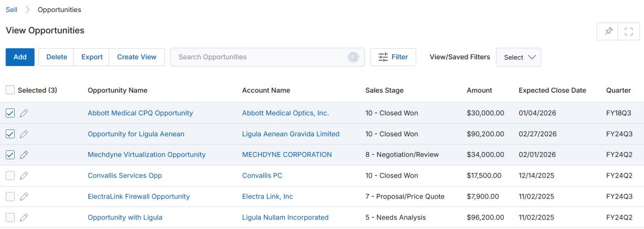Open Convallis PC account

tap(262, 176)
